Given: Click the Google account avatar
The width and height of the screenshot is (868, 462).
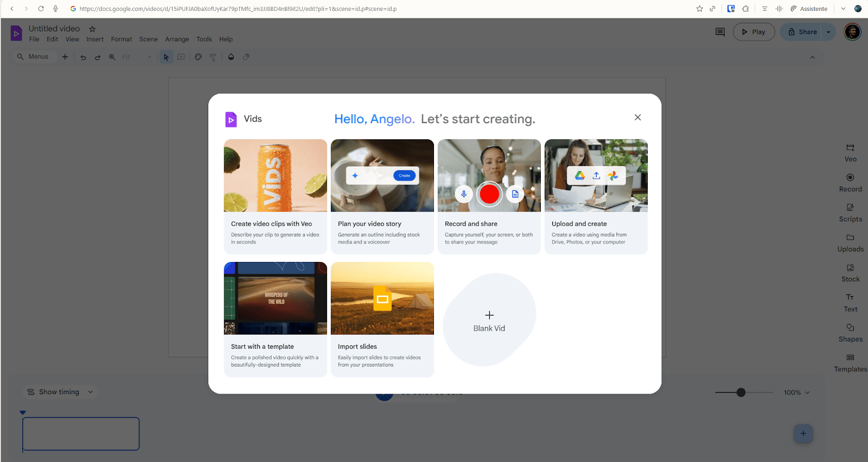Looking at the screenshot, I should click(x=852, y=32).
